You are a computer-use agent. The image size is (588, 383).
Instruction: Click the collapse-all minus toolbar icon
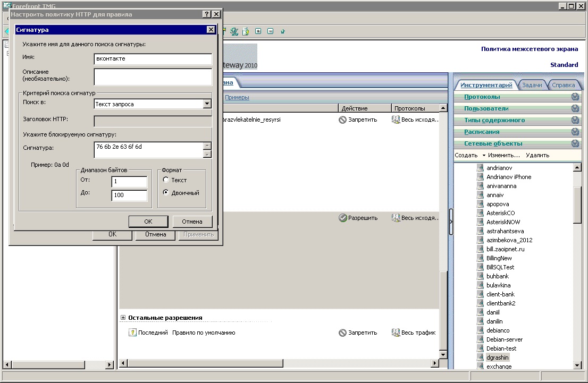click(270, 31)
